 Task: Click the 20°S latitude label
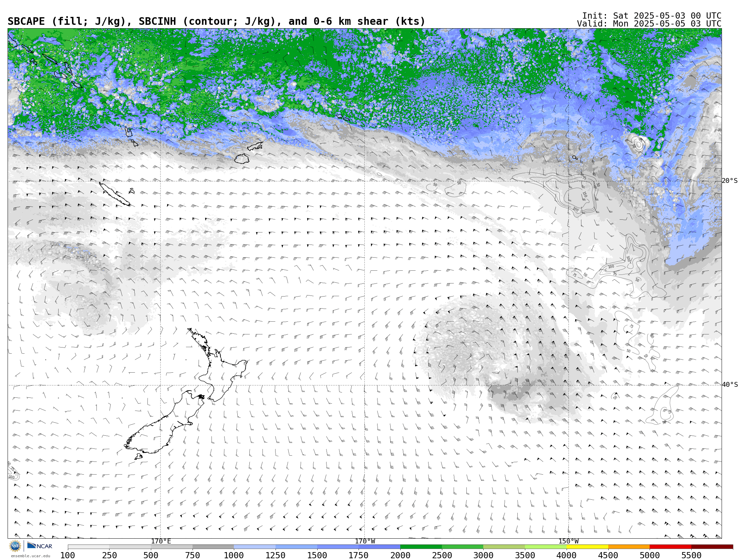pyautogui.click(x=730, y=181)
